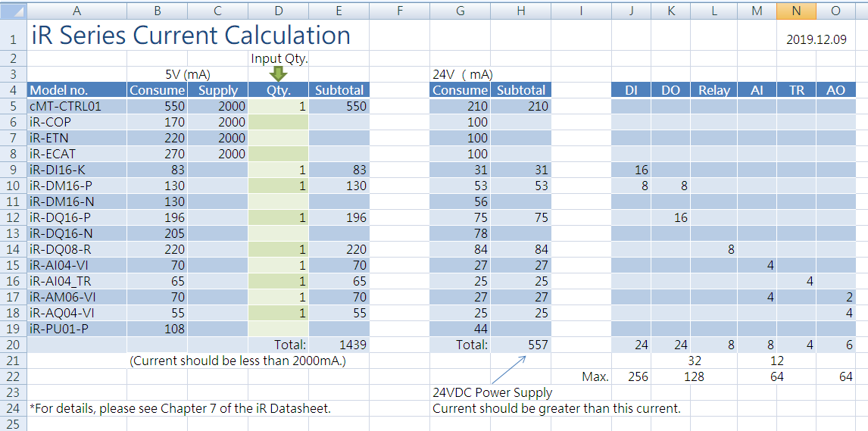Click the 24VDC Power Supply text

[x=492, y=393]
